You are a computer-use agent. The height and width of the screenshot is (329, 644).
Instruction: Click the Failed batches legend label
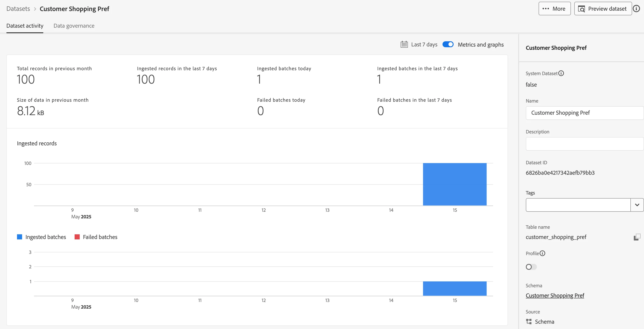100,237
